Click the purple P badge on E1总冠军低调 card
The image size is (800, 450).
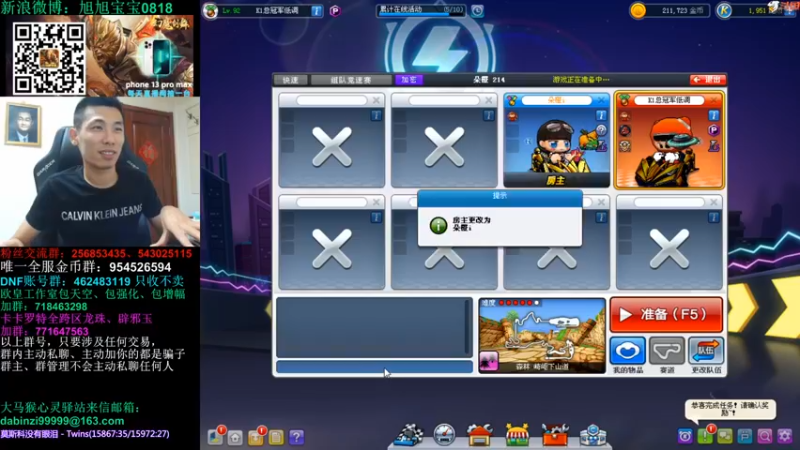point(713,131)
